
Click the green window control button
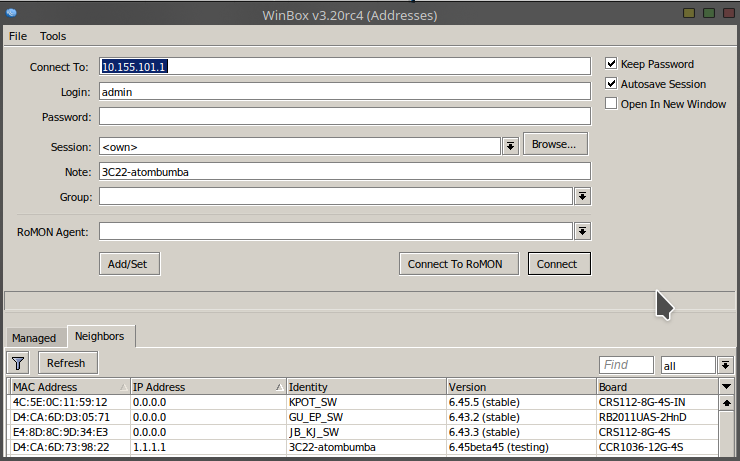708,13
